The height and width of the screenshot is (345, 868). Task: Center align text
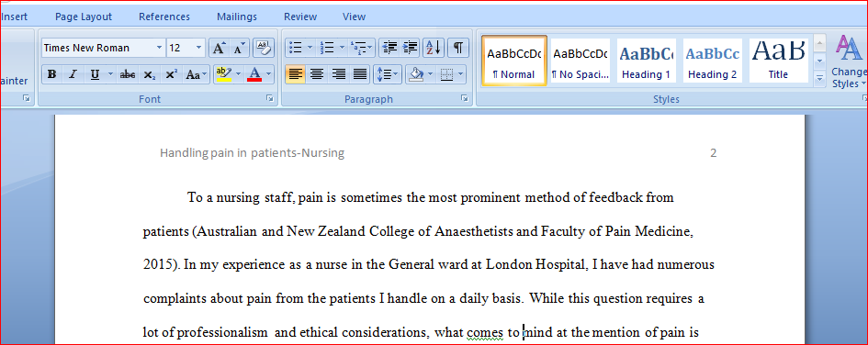click(317, 74)
